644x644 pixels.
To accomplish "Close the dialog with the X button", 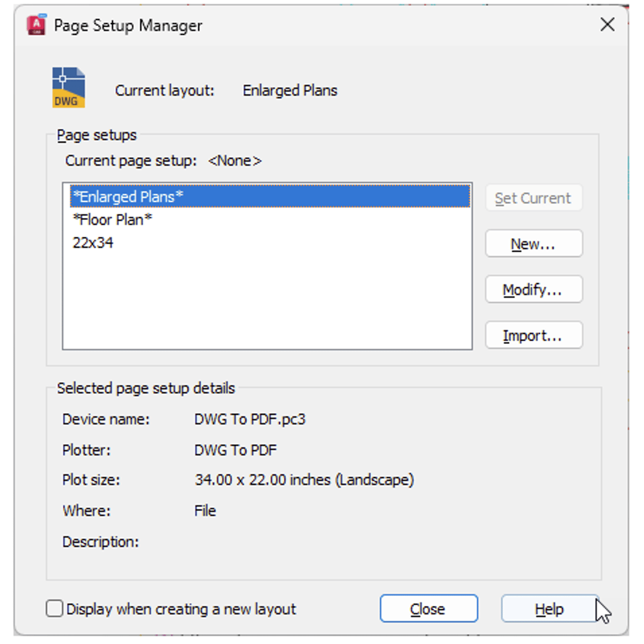I will [607, 25].
